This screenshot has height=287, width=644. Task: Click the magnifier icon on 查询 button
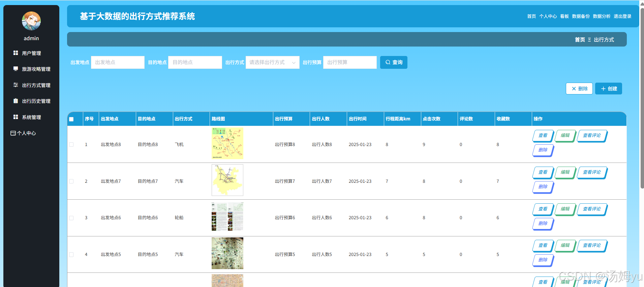pyautogui.click(x=388, y=62)
